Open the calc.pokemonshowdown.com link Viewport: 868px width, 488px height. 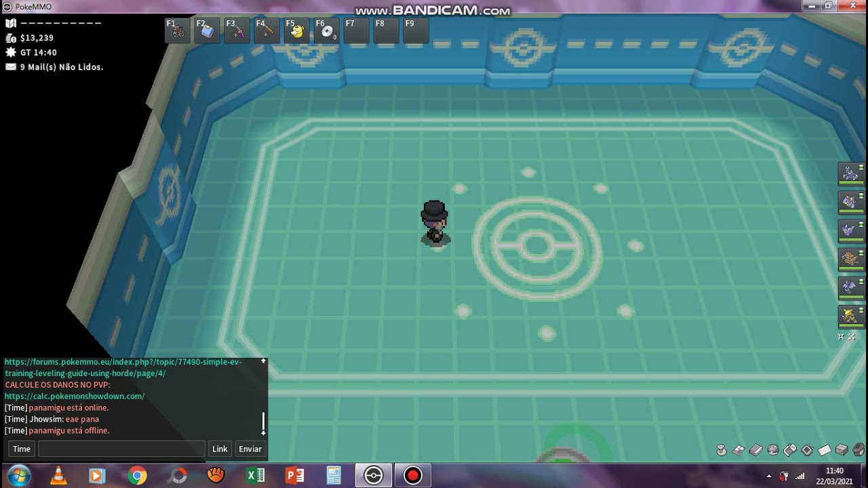tap(75, 396)
